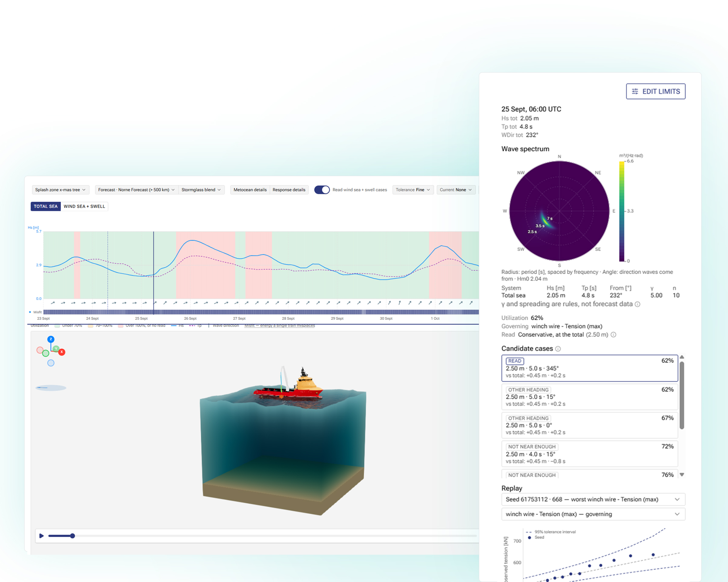The height and width of the screenshot is (582, 728).
Task: Expand winch wire Tension governing dropdown
Action: [x=593, y=514]
